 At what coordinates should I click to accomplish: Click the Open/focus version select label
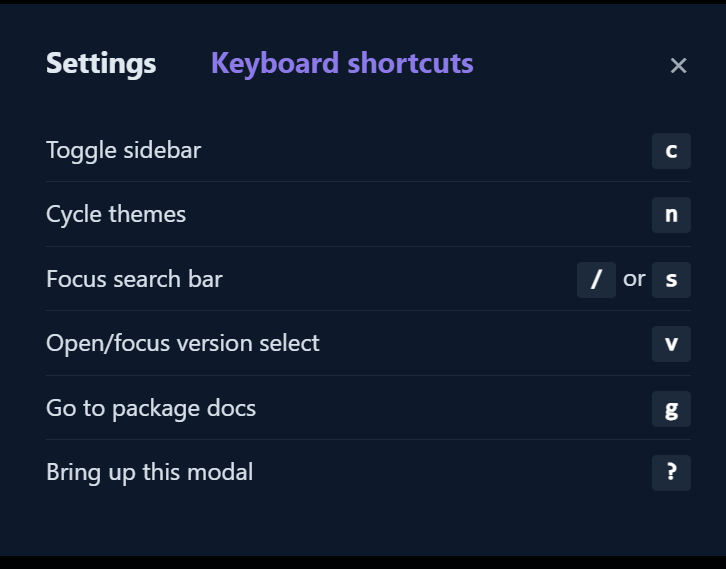(183, 344)
